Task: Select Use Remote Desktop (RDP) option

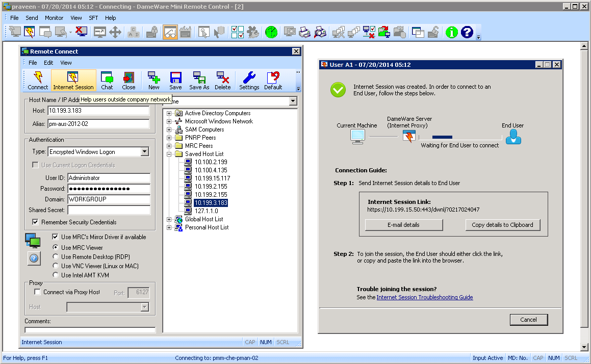Action: click(56, 257)
